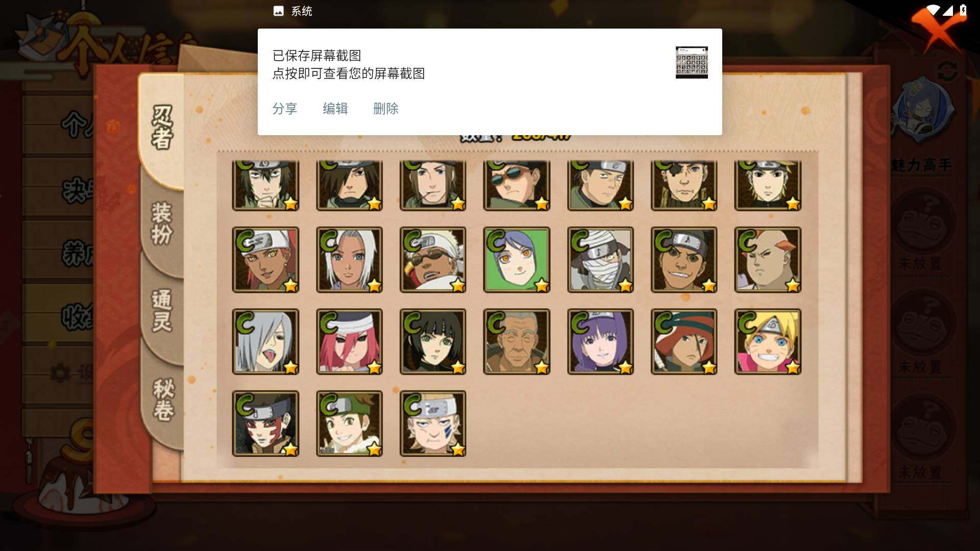Select the green-hooded ninja with purple hair

[517, 260]
